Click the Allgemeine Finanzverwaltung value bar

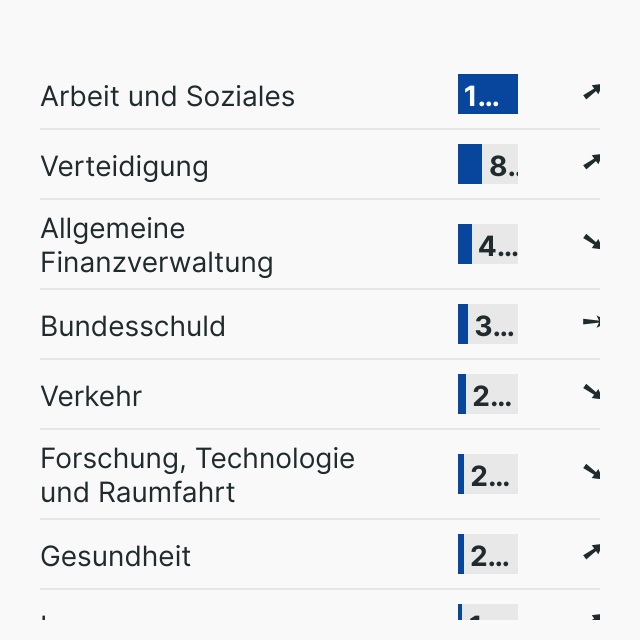tap(488, 244)
